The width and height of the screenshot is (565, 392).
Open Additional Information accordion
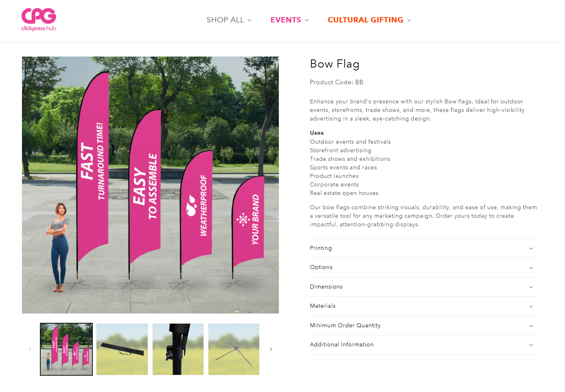tap(424, 345)
